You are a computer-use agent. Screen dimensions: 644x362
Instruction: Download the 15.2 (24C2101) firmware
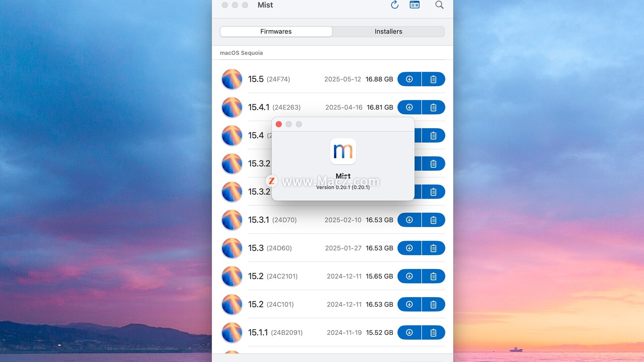[x=409, y=276]
